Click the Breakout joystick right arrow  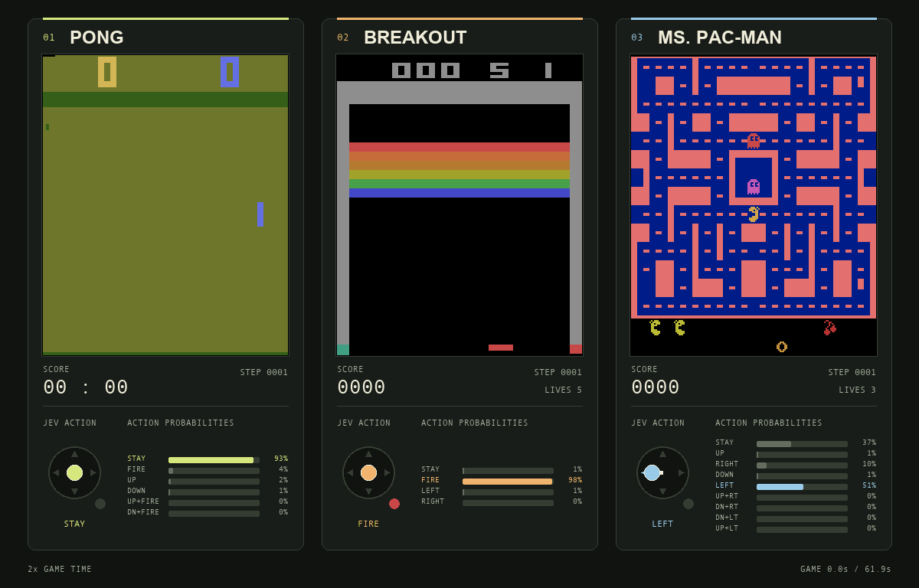pyautogui.click(x=388, y=472)
